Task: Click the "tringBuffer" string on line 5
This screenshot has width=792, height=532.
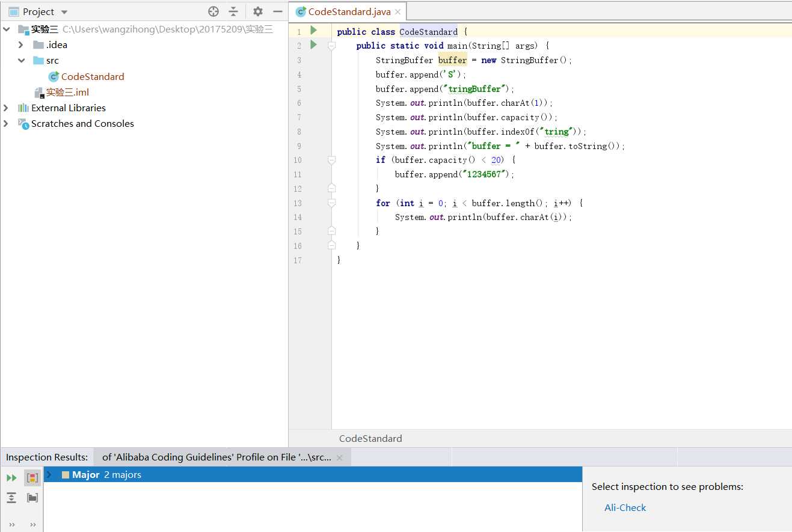Action: pyautogui.click(x=474, y=89)
